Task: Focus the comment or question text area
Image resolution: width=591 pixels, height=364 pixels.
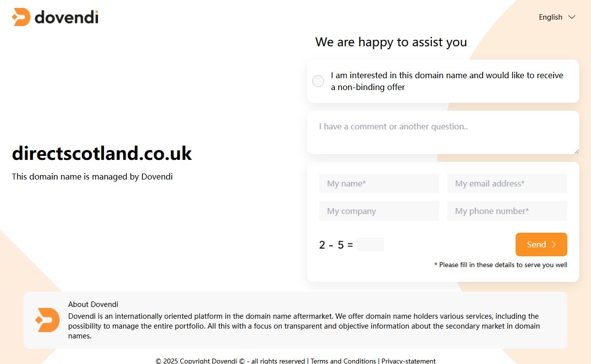Action: tap(443, 132)
